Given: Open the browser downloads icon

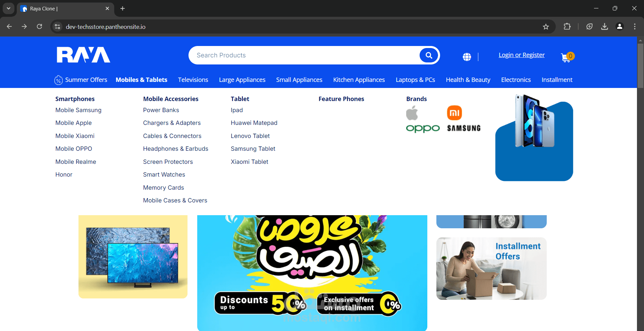Looking at the screenshot, I should click(x=604, y=27).
